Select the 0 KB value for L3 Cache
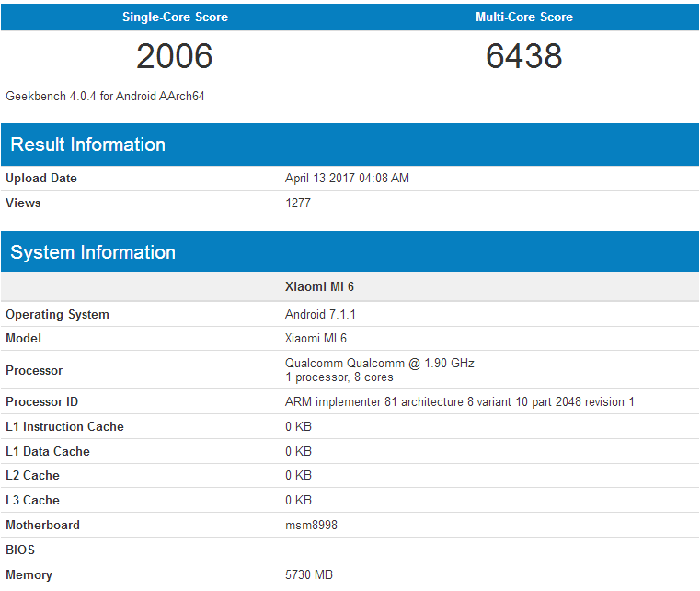This screenshot has width=700, height=591. click(x=298, y=500)
